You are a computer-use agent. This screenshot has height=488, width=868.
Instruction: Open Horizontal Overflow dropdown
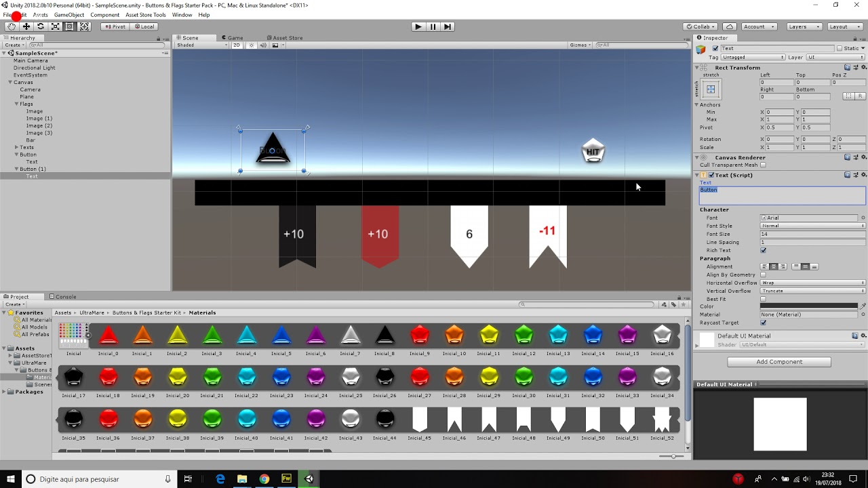coord(813,283)
